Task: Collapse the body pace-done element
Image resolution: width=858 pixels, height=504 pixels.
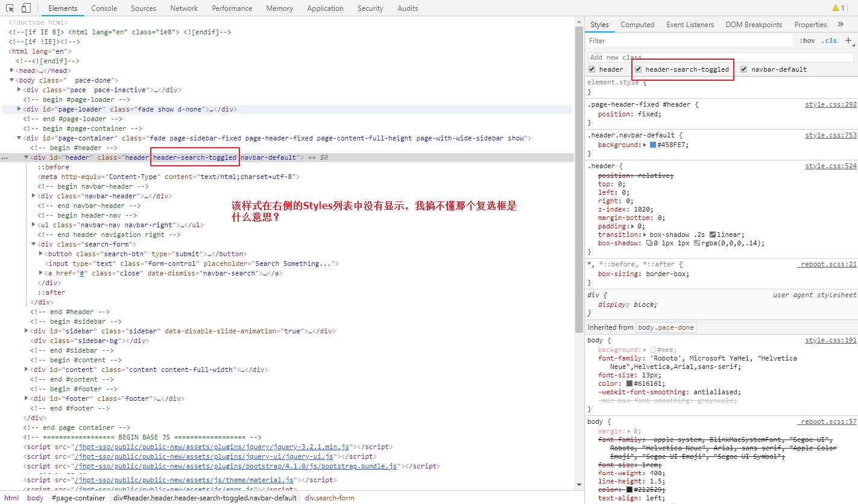Action: click(12, 80)
